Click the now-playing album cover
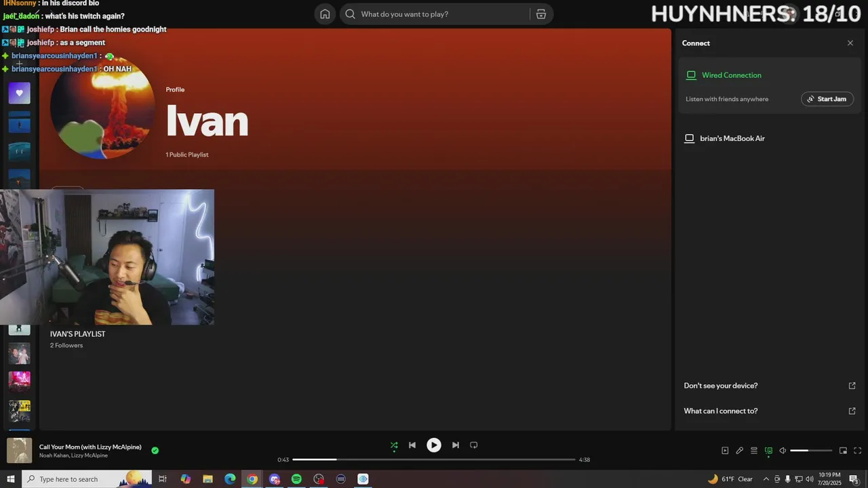This screenshot has width=868, height=488. [20, 451]
